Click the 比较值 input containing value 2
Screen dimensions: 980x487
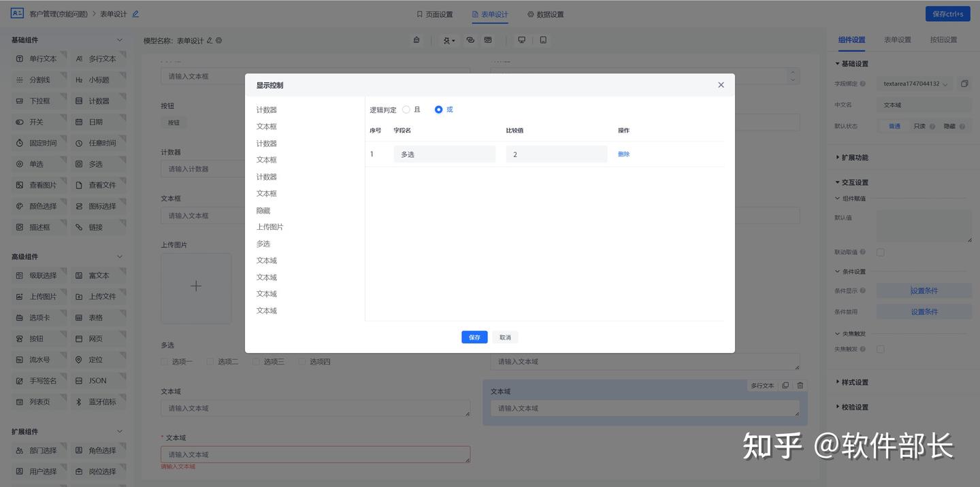click(556, 154)
